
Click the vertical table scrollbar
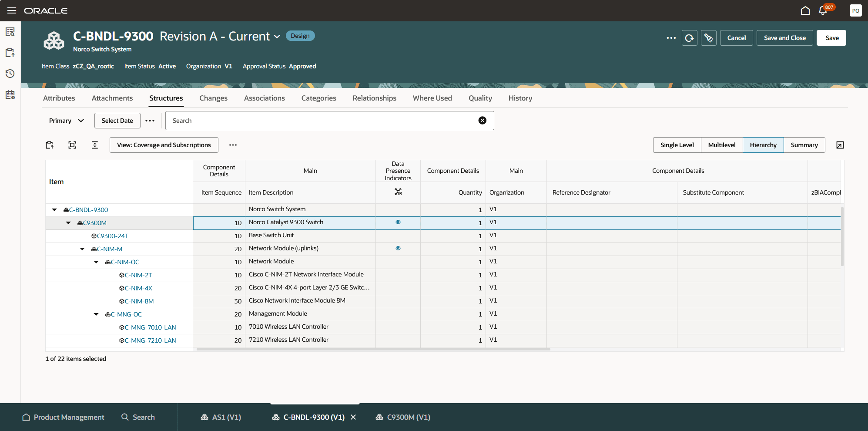(x=842, y=236)
